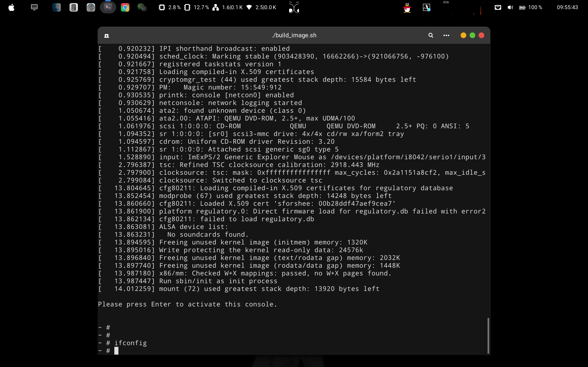Open the WeChat icon
Image resolution: width=588 pixels, height=367 pixels.
142,8
